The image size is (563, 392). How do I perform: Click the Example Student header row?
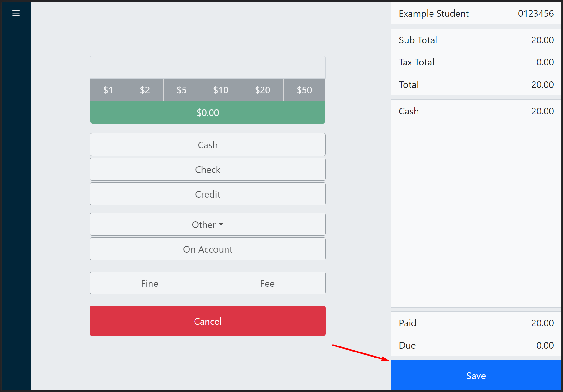[x=476, y=13]
